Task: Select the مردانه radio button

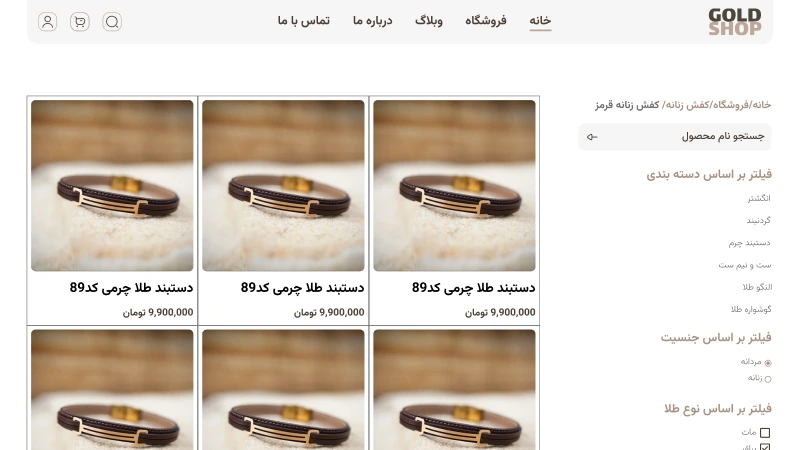Action: click(x=768, y=363)
